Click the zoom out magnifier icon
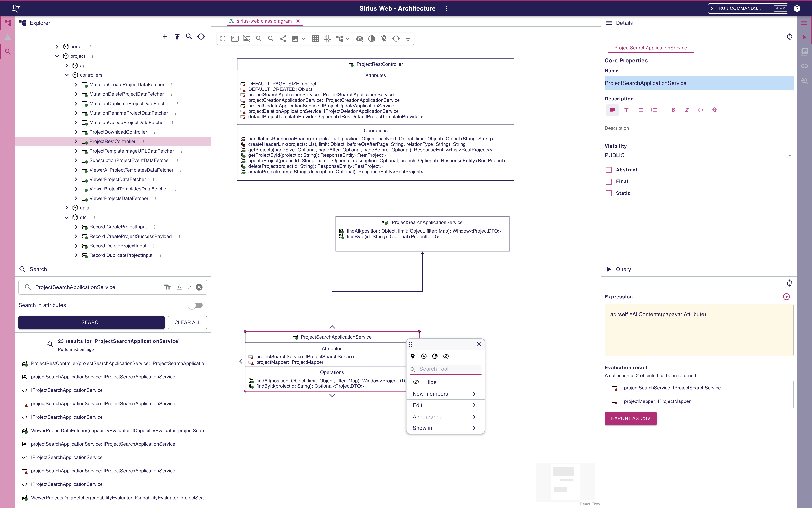The height and width of the screenshot is (508, 812). (x=271, y=39)
